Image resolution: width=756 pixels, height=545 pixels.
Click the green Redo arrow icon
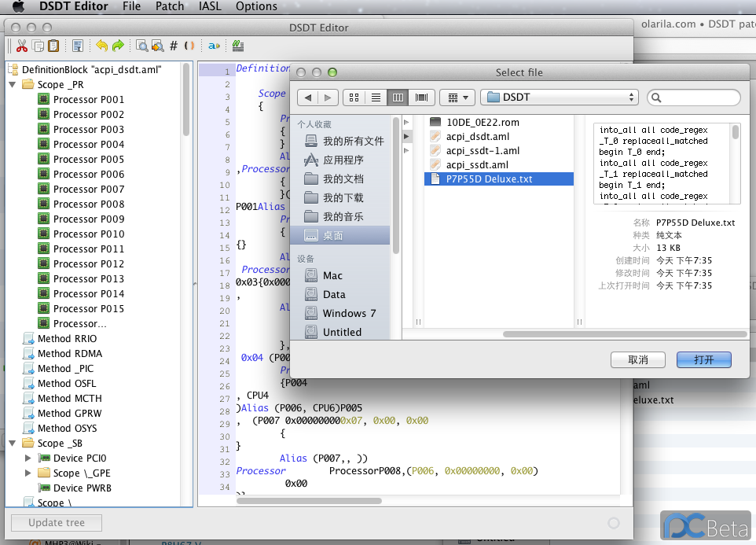click(118, 46)
